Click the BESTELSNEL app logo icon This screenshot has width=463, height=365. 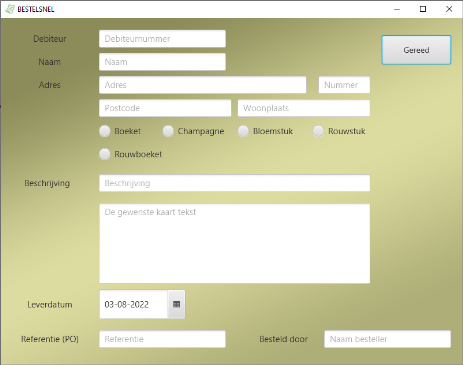(x=10, y=9)
